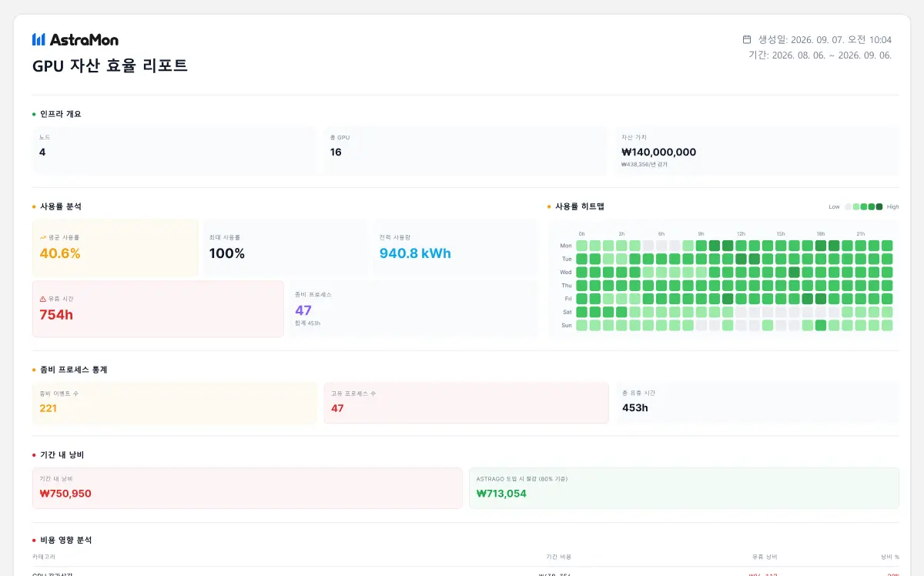Click the 12h column label in heatmap
The height and width of the screenshot is (576, 924).
741,233
